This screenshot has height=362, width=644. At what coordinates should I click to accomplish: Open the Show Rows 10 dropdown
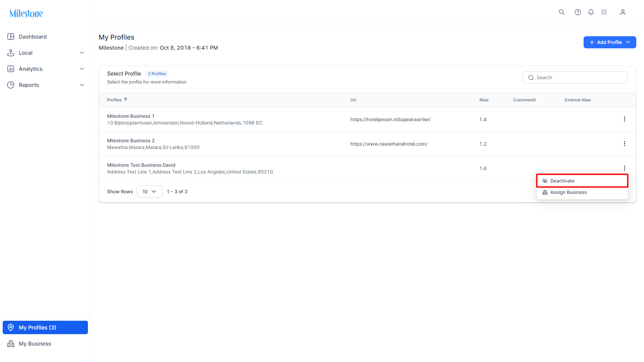(x=150, y=192)
